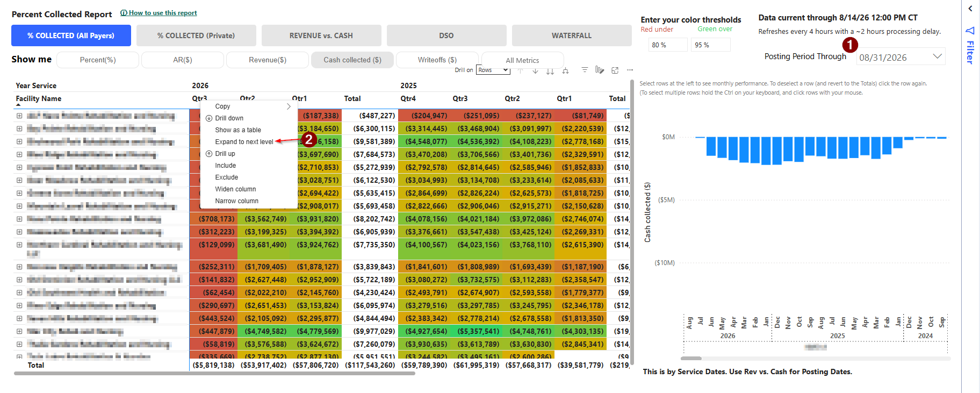Open the Posting Period Through date dropdown
Image resolution: width=980 pixels, height=393 pixels.
click(901, 56)
